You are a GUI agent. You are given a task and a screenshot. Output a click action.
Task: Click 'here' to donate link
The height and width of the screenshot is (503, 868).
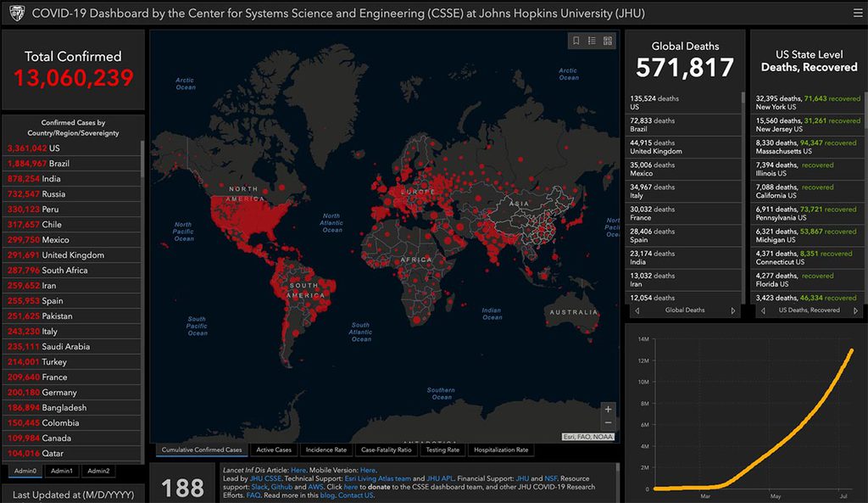pos(351,487)
